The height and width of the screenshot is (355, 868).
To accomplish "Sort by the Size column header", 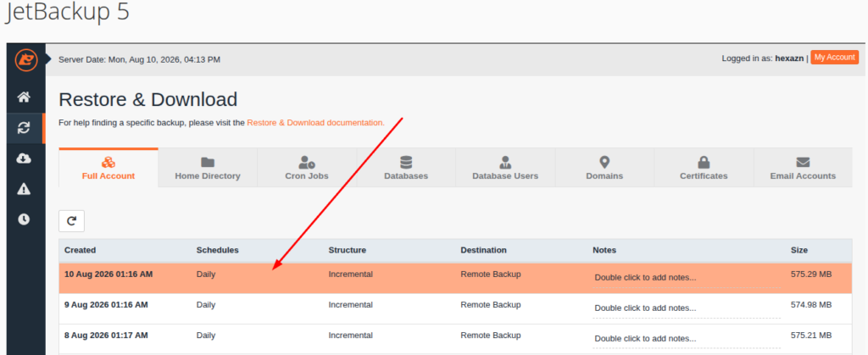I will point(798,250).
